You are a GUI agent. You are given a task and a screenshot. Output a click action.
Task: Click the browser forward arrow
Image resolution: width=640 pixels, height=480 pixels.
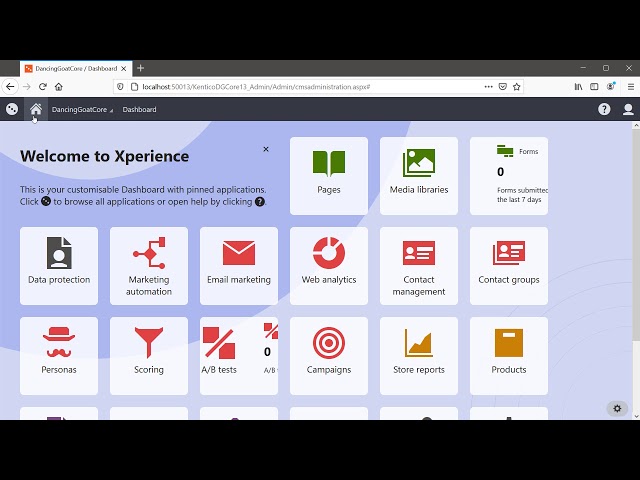[27, 87]
